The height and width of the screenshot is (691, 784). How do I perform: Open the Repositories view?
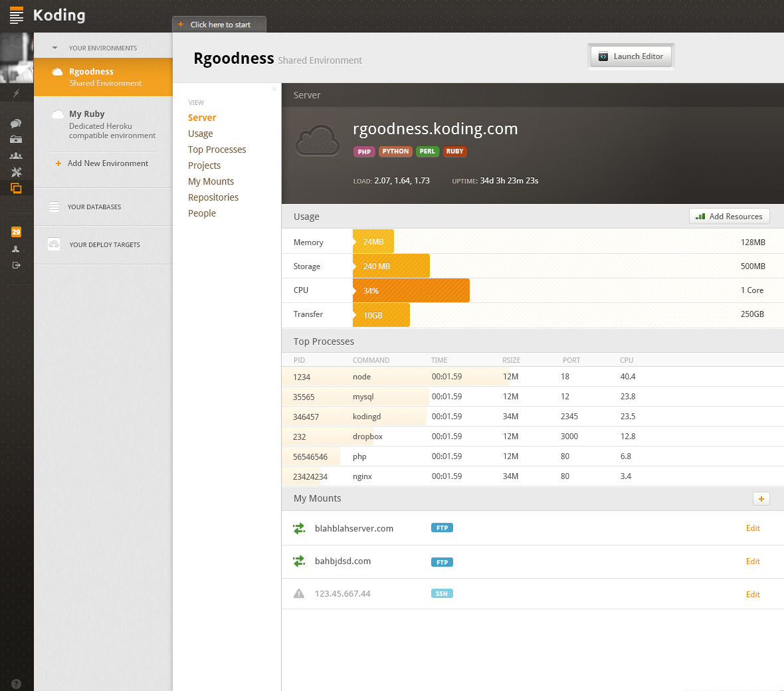(213, 197)
